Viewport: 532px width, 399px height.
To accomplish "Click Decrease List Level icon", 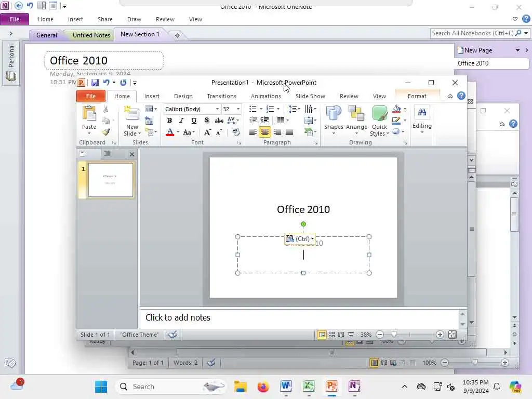I will [253, 120].
